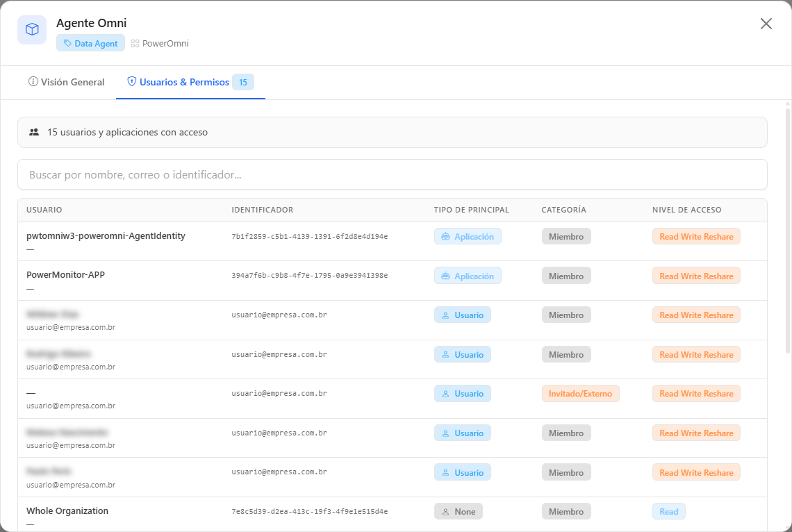Select pwtomniw3-poweromni-AgentIdentity user name
The image size is (792, 532).
[x=106, y=235]
